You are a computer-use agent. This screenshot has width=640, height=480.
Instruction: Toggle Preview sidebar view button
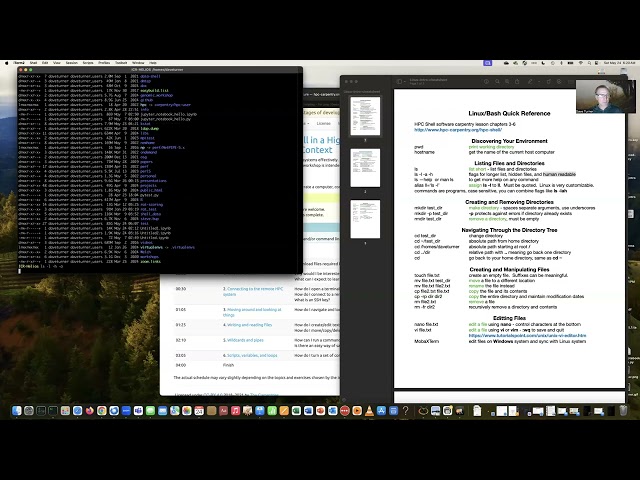[399, 82]
